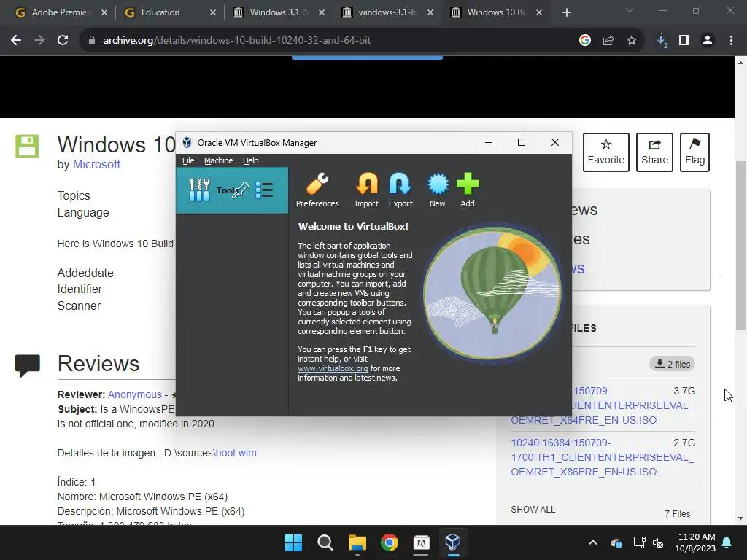This screenshot has height=560, width=747.
Task: Create a New virtual machine
Action: (438, 190)
